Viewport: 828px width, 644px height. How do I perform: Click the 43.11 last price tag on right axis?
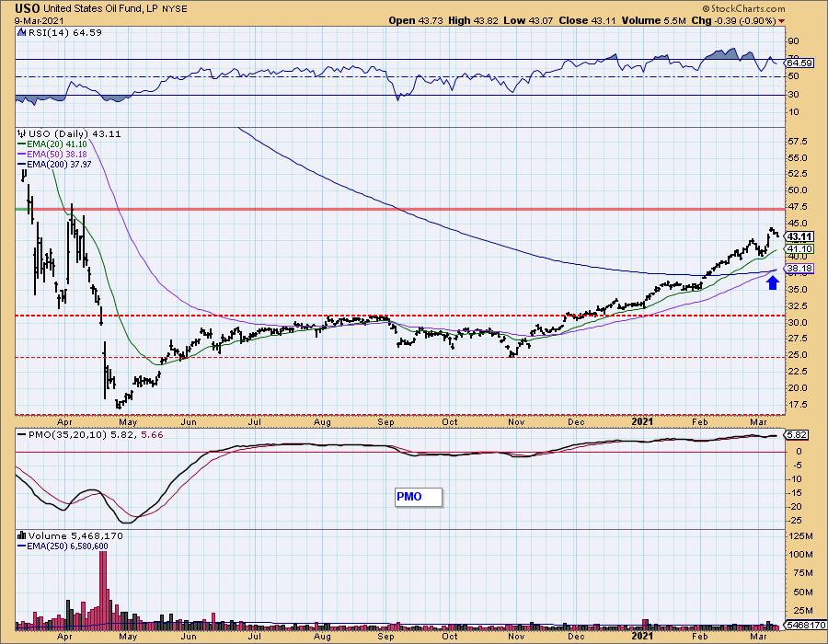[x=799, y=236]
